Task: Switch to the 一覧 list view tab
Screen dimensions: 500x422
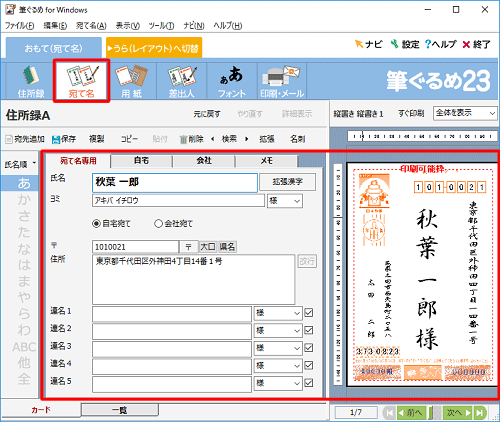Action: [x=120, y=410]
